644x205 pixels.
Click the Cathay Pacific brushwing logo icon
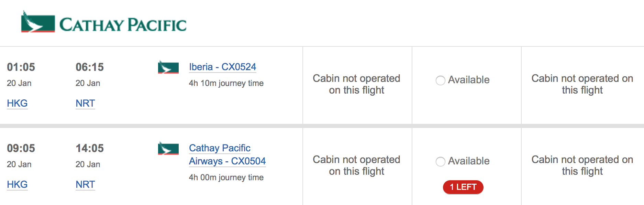(x=38, y=22)
